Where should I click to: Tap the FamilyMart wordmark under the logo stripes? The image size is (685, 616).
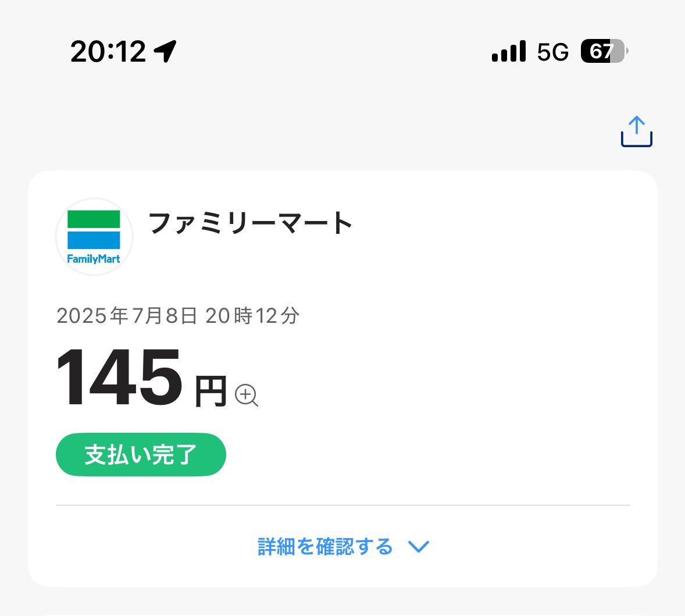click(x=94, y=259)
